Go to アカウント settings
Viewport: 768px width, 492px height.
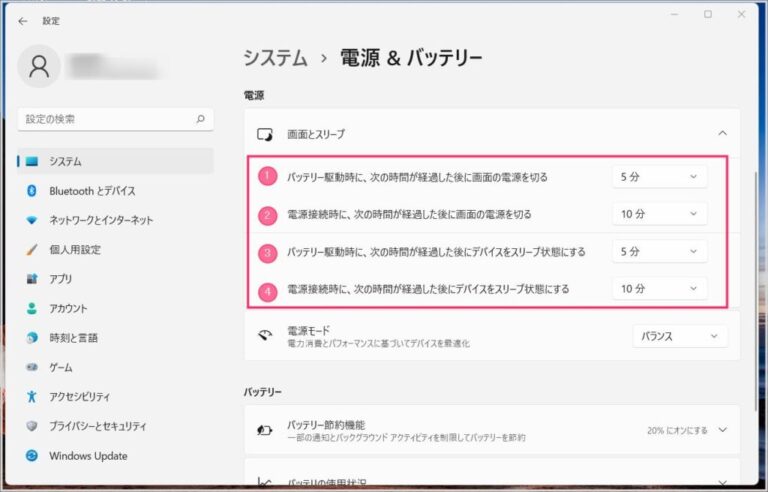[x=68, y=309]
